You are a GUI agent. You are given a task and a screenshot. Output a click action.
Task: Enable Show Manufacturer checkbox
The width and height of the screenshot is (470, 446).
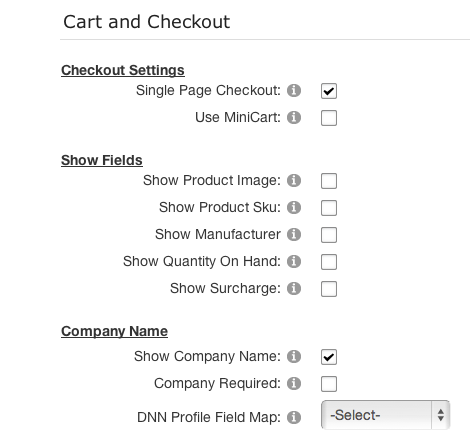tap(329, 235)
